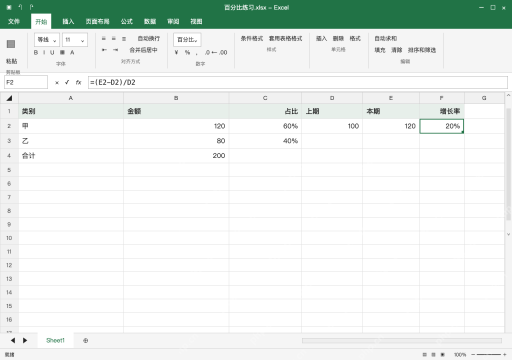Image resolution: width=512 pixels, height=360 pixels.
Task: Switch to the 视图 view tab
Action: (196, 21)
